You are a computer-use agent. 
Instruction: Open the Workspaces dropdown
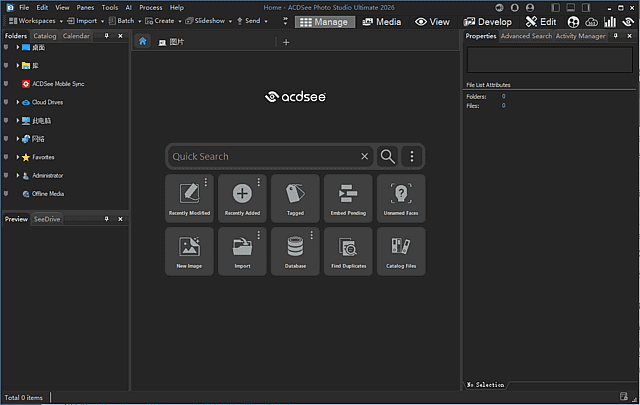pos(33,20)
